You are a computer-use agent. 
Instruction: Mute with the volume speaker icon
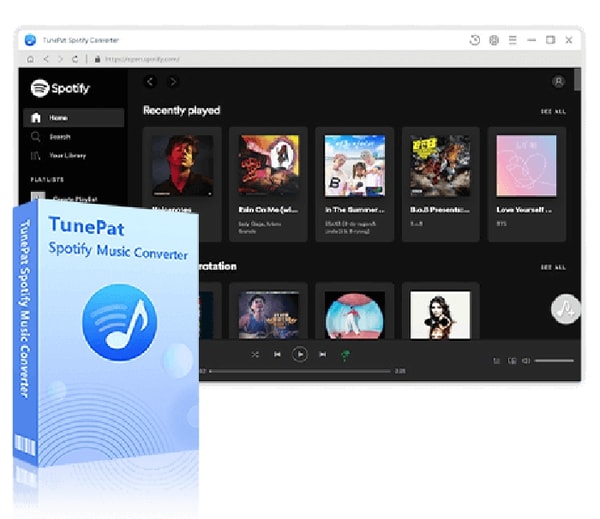527,361
